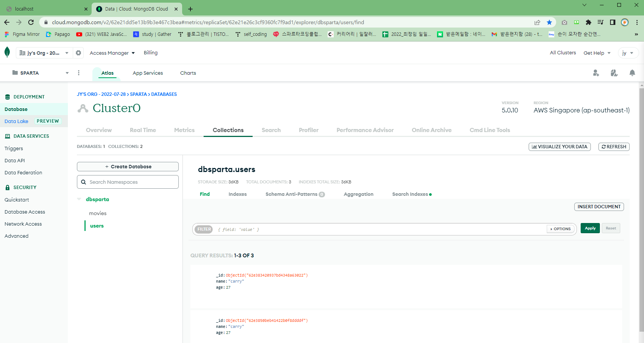Open Online Archive tab
The height and width of the screenshot is (343, 644).
[x=432, y=130]
